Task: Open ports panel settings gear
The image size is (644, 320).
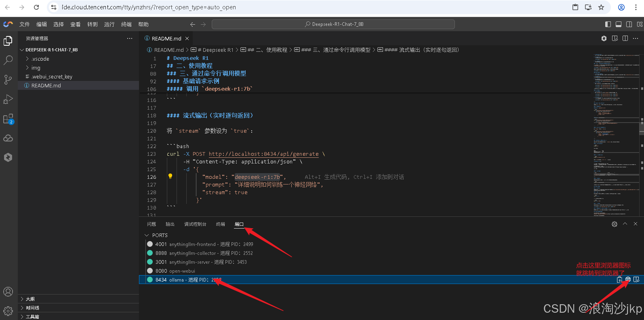Action: pyautogui.click(x=615, y=224)
